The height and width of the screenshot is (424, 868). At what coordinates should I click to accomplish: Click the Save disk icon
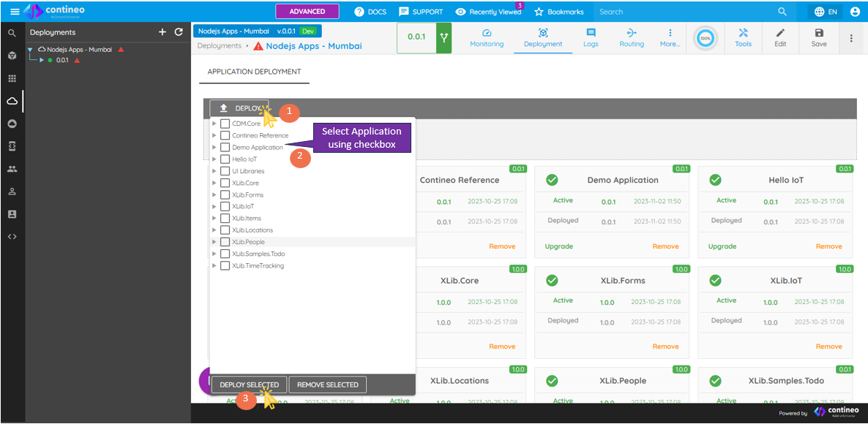point(819,33)
